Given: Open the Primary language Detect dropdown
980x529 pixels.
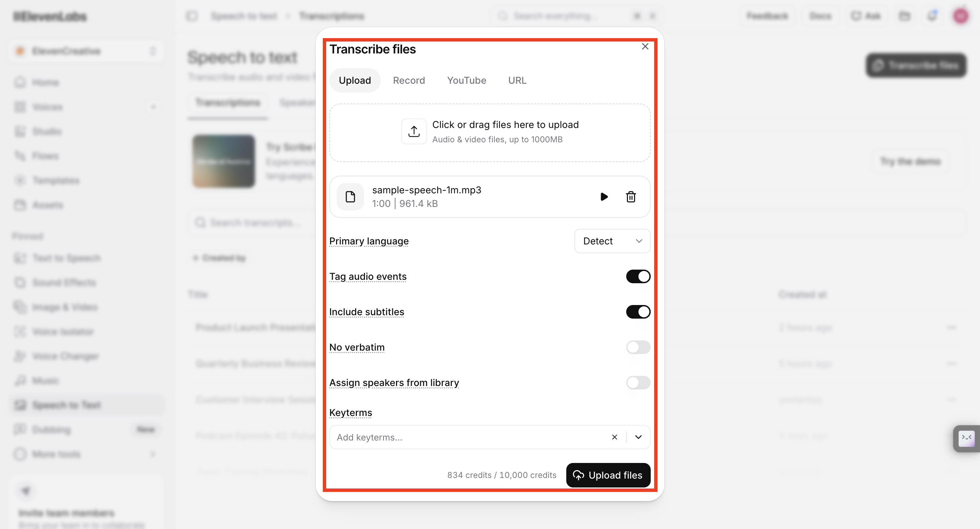Looking at the screenshot, I should pos(612,241).
